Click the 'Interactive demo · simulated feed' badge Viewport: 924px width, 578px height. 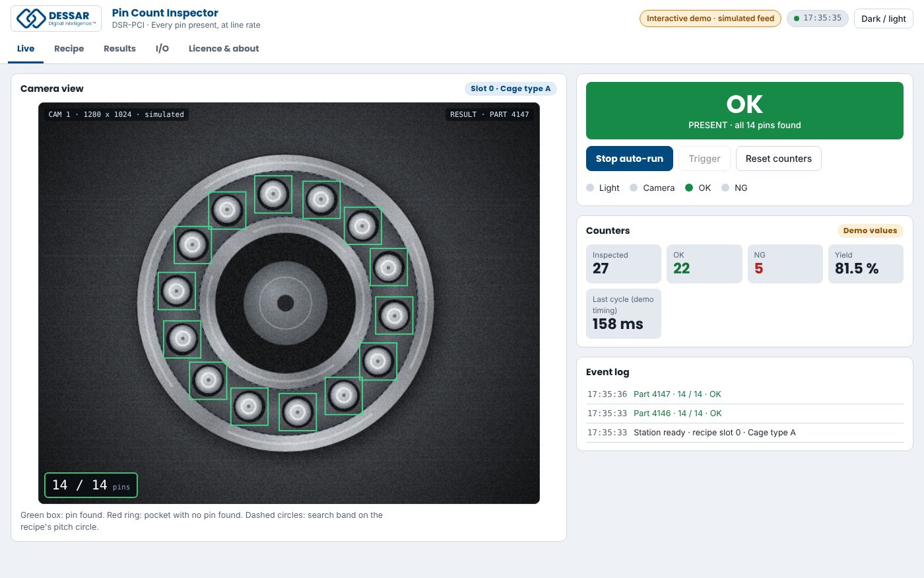tap(710, 18)
